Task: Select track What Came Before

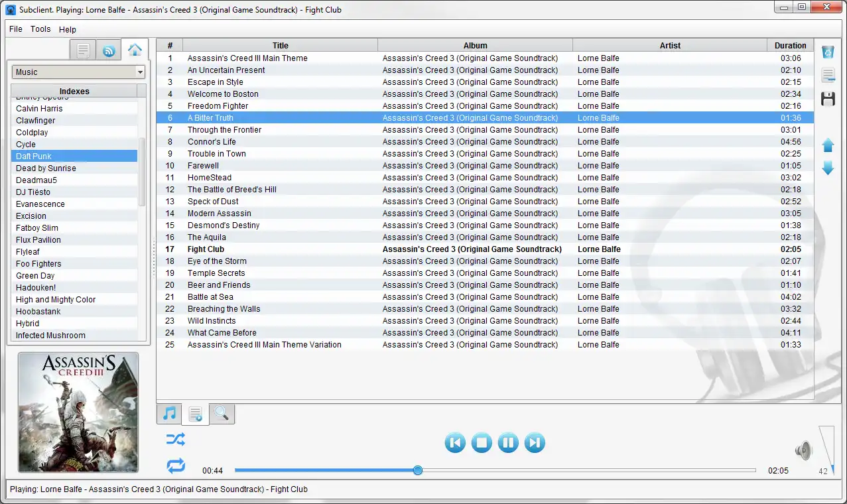Action: pyautogui.click(x=485, y=333)
